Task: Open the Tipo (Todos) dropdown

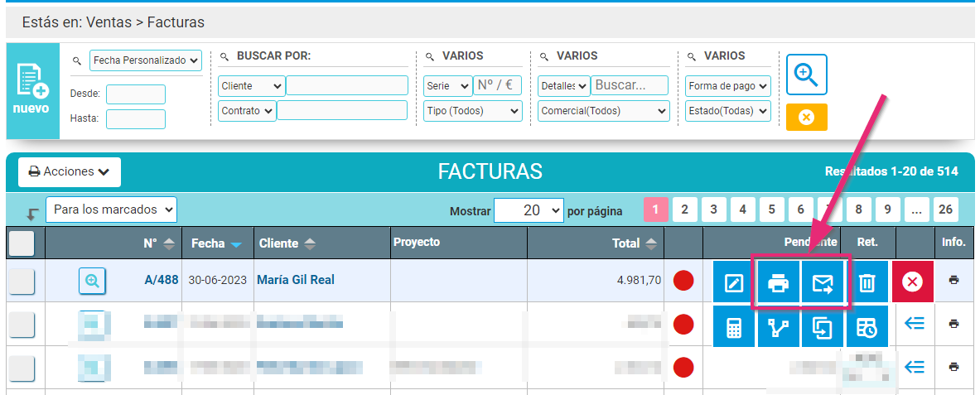Action: 472,111
